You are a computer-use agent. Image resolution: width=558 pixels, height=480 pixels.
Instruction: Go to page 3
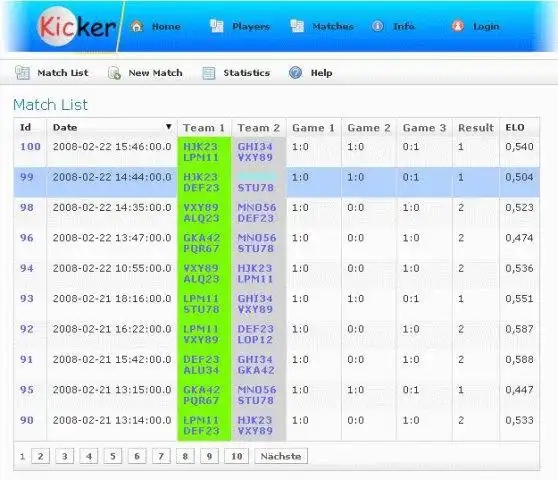tap(64, 456)
